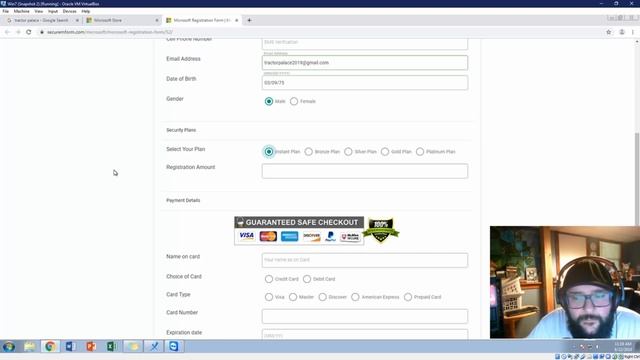Click the Registration Amount field
The height and width of the screenshot is (360, 640).
point(365,171)
